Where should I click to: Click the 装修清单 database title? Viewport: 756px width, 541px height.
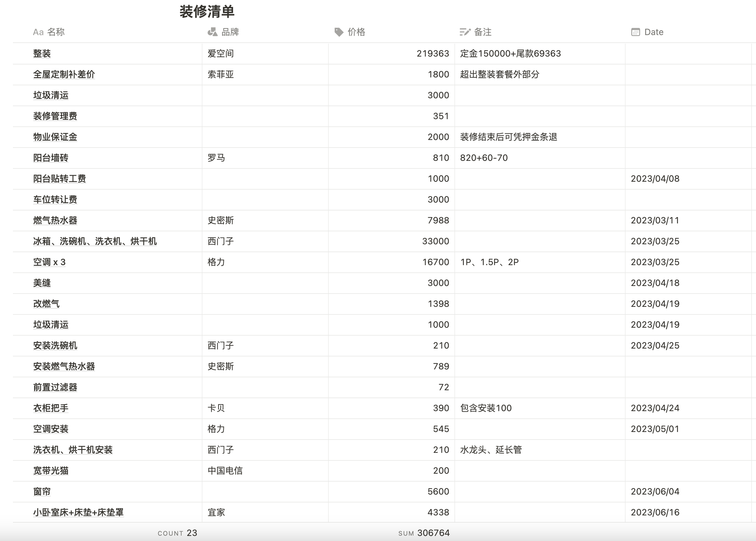207,12
